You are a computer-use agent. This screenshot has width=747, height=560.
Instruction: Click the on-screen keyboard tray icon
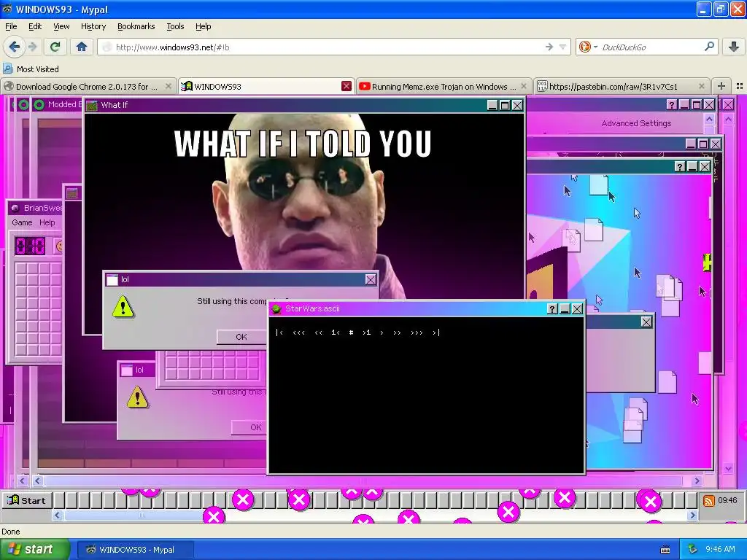(665, 550)
